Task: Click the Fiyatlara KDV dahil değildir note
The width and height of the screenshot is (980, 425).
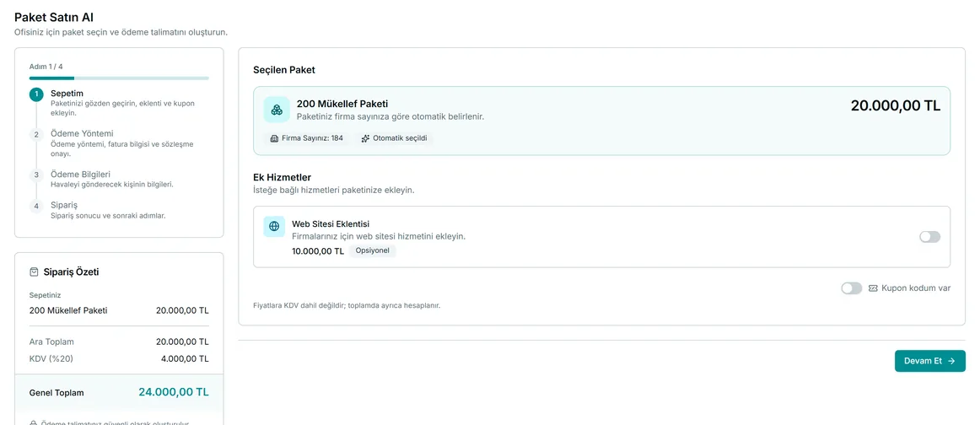Action: pos(347,306)
